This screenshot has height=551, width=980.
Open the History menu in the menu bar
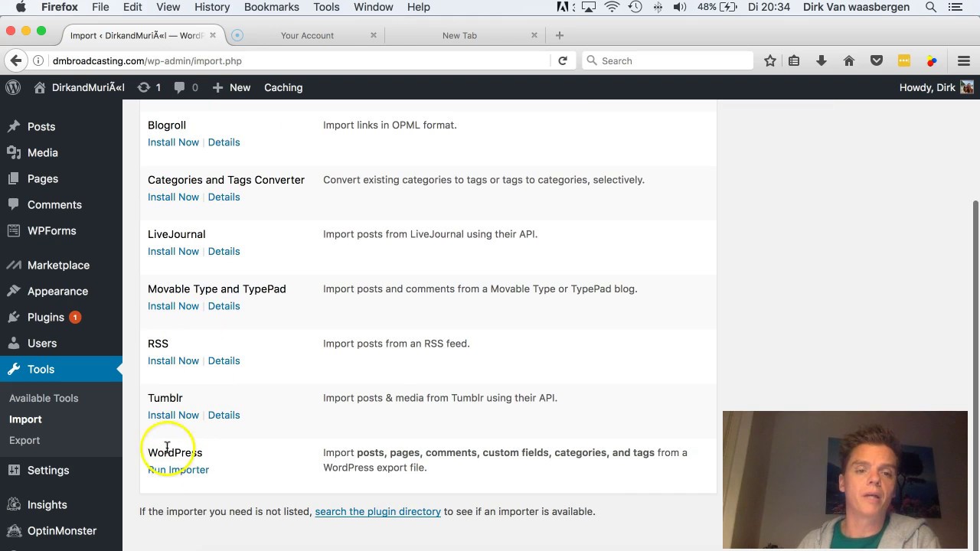tap(212, 7)
